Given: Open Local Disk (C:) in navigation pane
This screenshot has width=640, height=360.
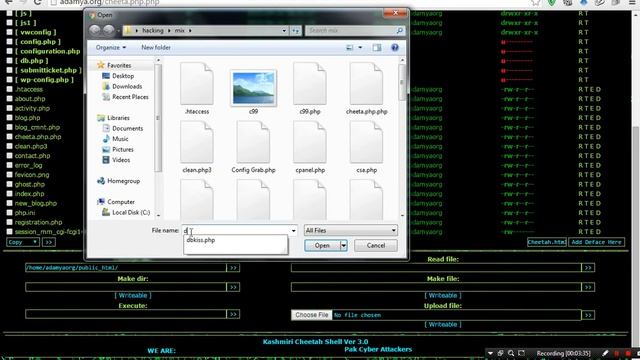Looking at the screenshot, I should (x=131, y=213).
